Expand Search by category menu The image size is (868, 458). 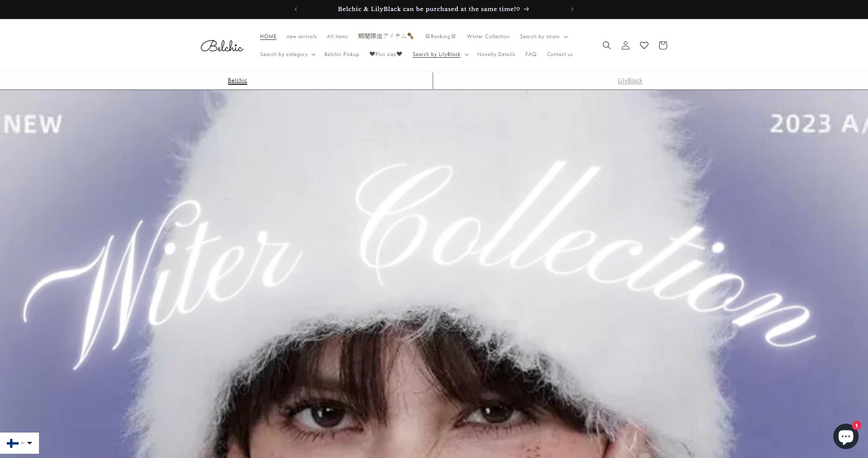point(287,54)
